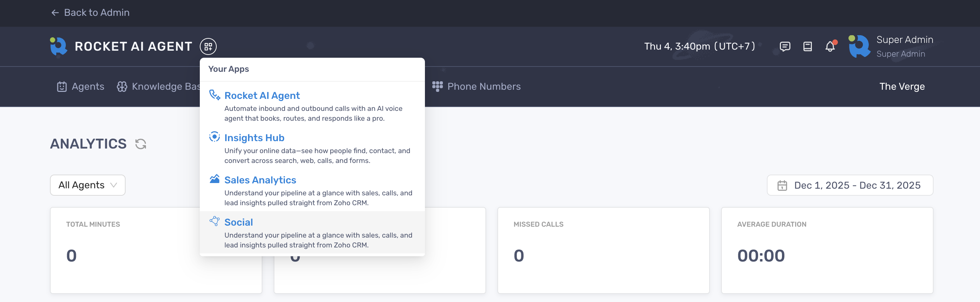Choose Sales Analytics in the apps menu
The height and width of the screenshot is (302, 980).
[260, 180]
